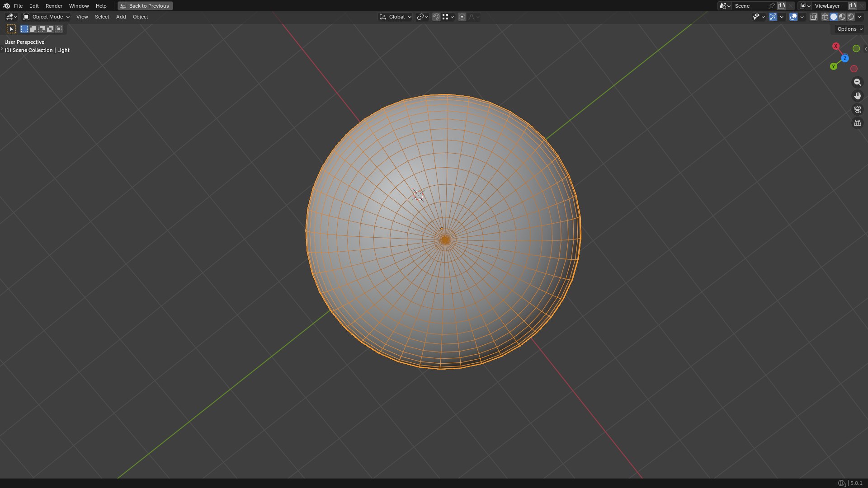Open the File menu
The width and height of the screenshot is (868, 488).
[18, 6]
